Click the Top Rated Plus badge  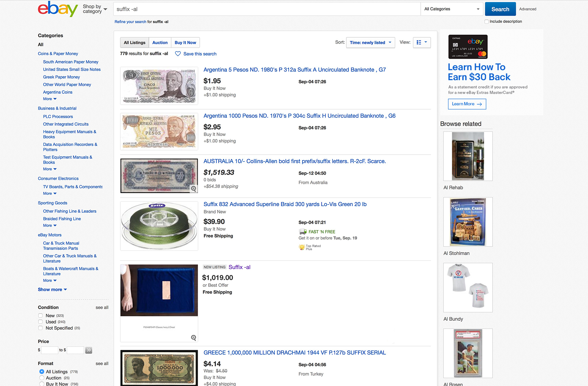pyautogui.click(x=310, y=247)
